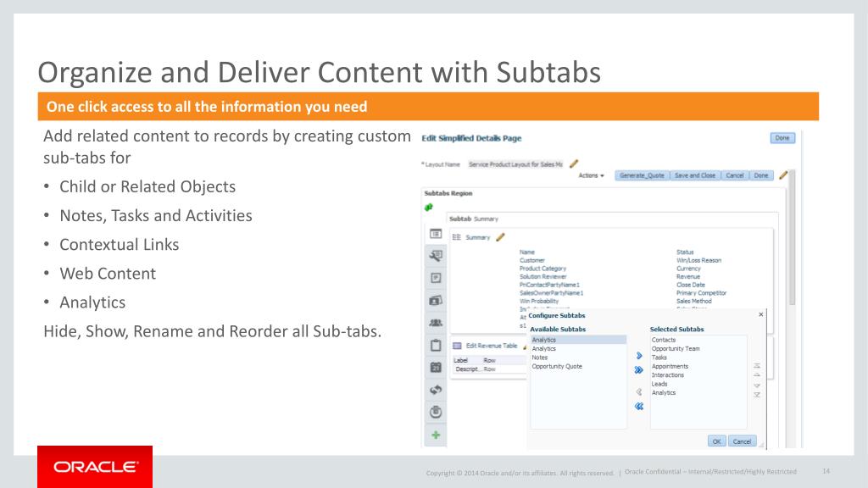This screenshot has height=488, width=868.
Task: Open the Actions dropdown menu
Action: coord(591,175)
